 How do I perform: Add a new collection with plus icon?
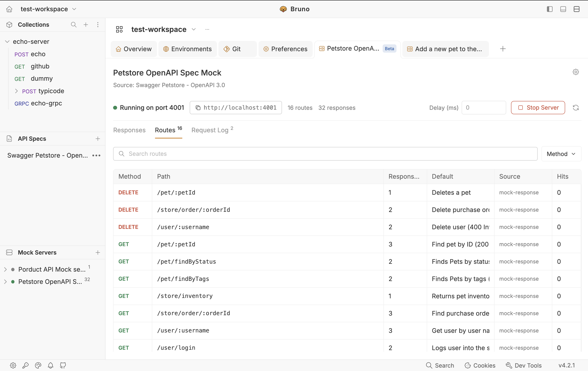(86, 25)
